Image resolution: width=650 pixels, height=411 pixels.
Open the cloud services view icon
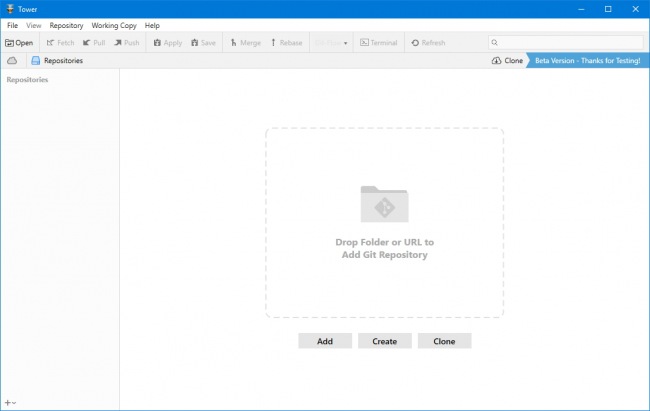[x=12, y=61]
